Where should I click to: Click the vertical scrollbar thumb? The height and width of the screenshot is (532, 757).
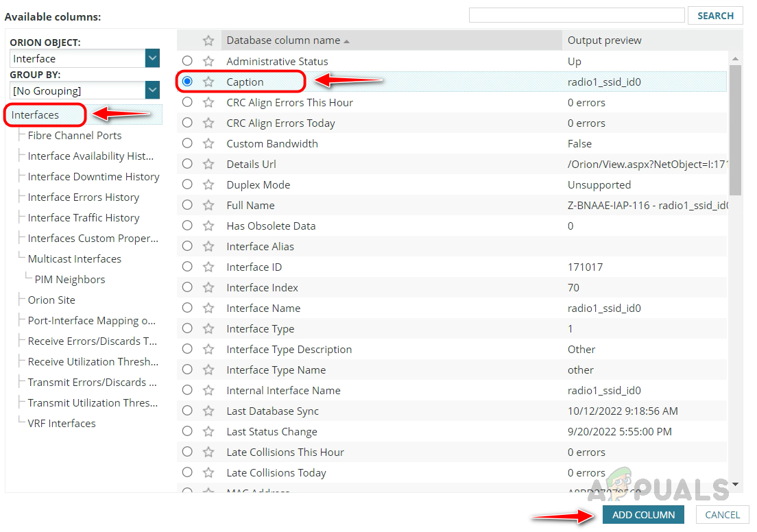pyautogui.click(x=735, y=130)
